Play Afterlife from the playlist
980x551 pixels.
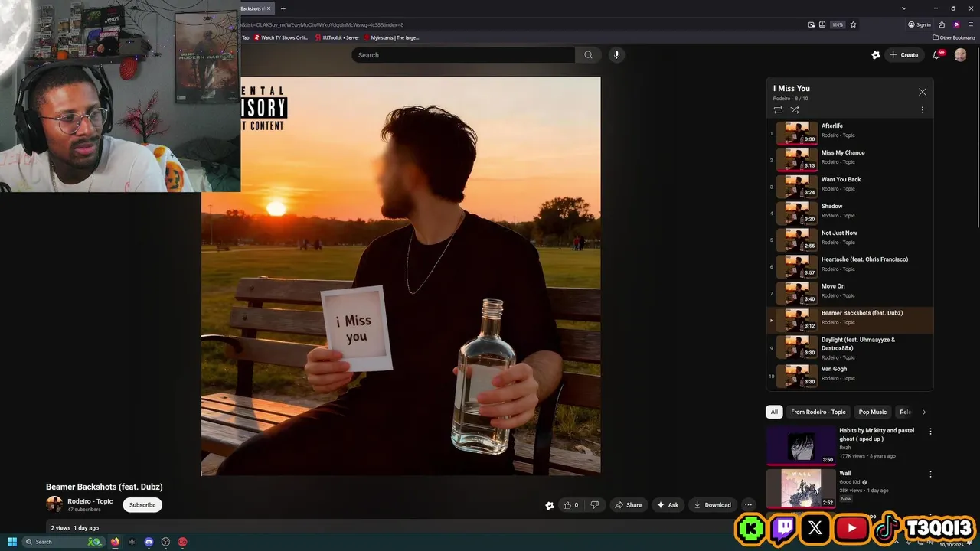point(850,133)
